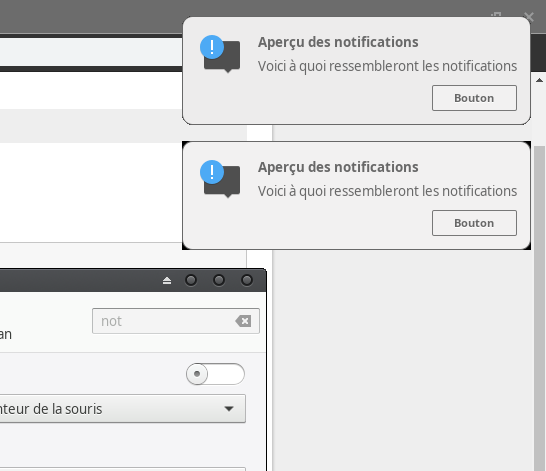Click the lower "Aperçu des notifications" title
This screenshot has width=546, height=471.
point(338,167)
